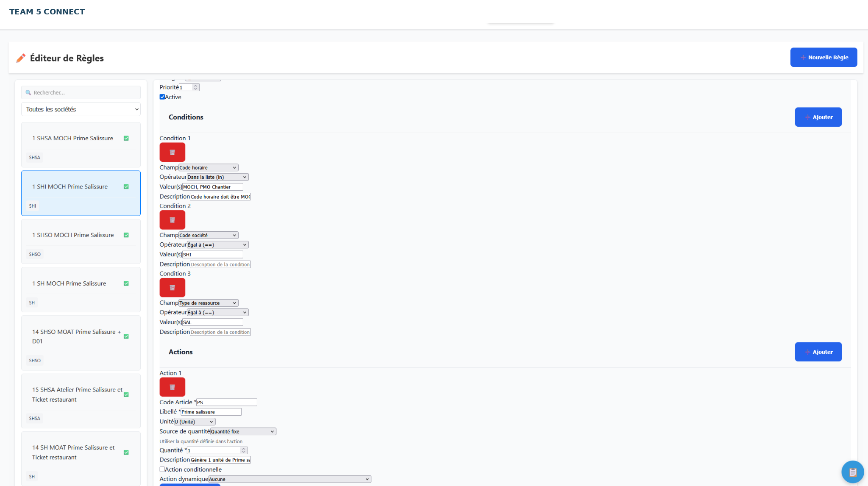Delete Condition 1 with its trash icon

172,152
